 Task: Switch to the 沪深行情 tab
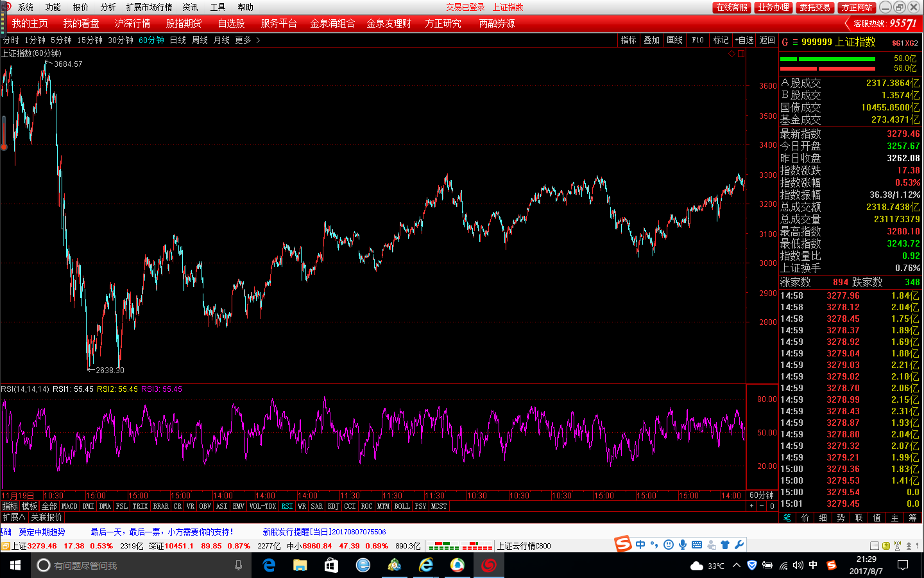point(132,23)
